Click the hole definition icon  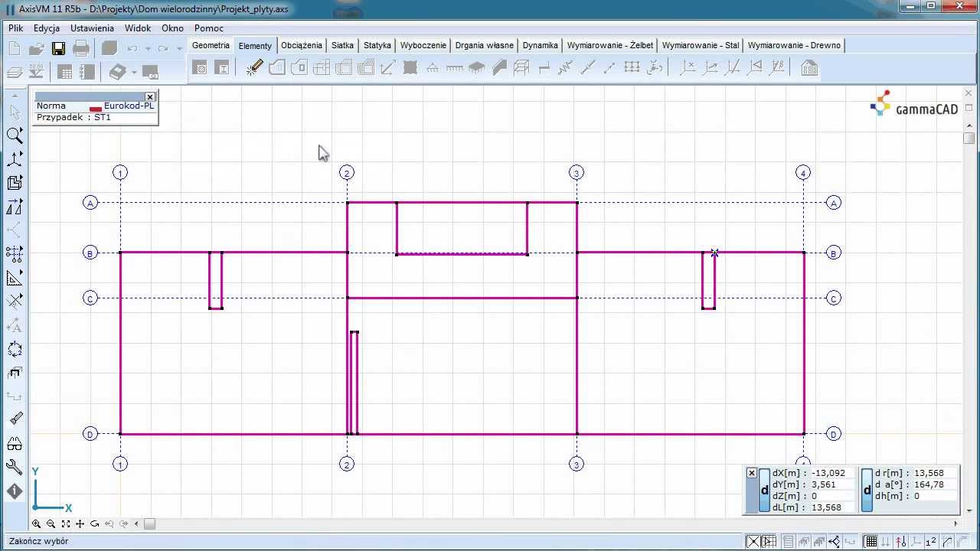(299, 68)
